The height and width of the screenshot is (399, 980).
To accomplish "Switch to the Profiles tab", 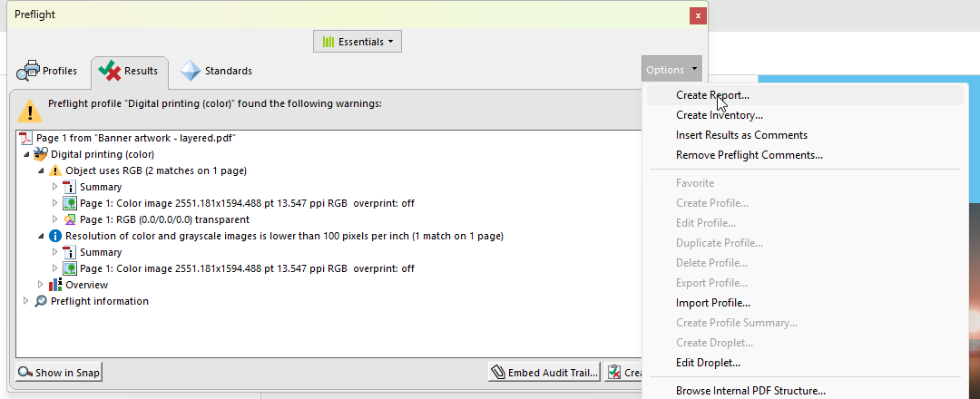I will click(x=47, y=71).
